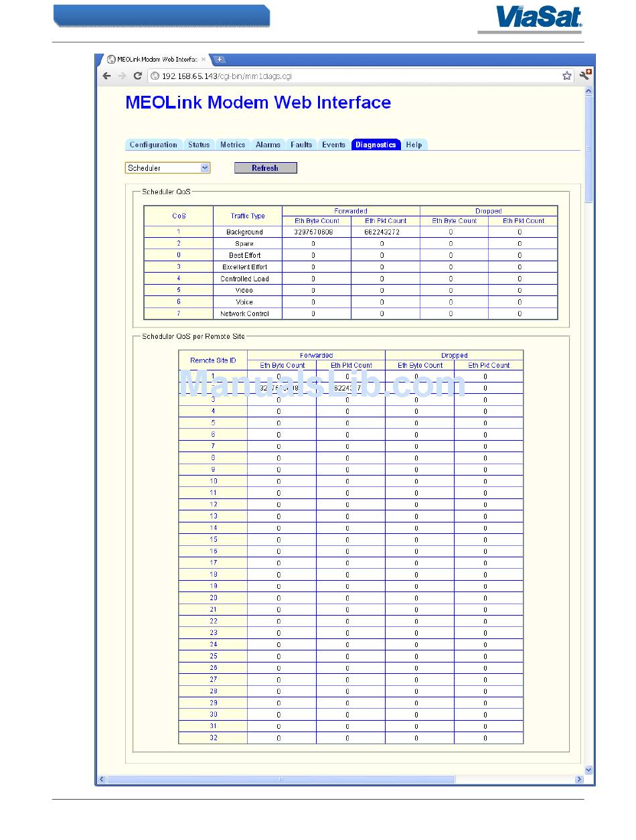This screenshot has height=840, width=636.
Task: Click the Voice traffic type cell
Action: 248,302
